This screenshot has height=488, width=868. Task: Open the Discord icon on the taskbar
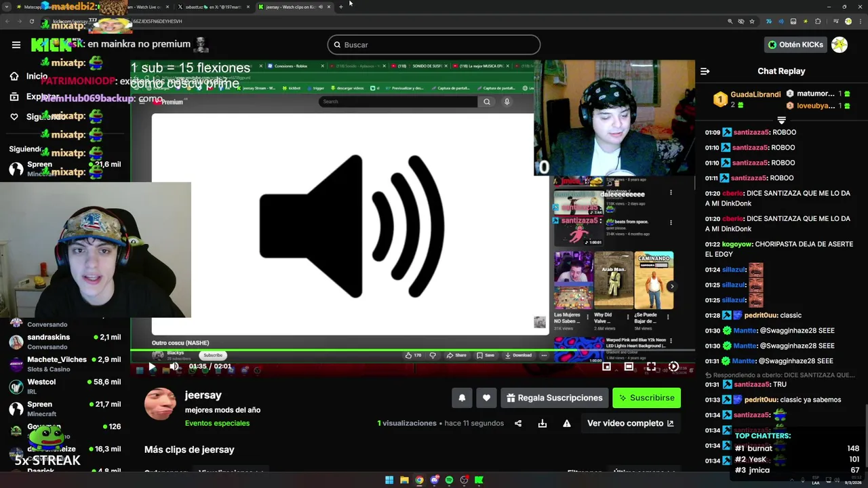[434, 480]
